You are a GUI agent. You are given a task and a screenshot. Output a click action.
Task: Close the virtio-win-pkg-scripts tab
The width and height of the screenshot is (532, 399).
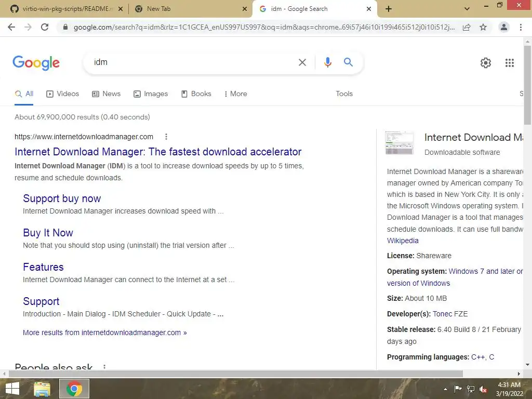click(x=121, y=9)
